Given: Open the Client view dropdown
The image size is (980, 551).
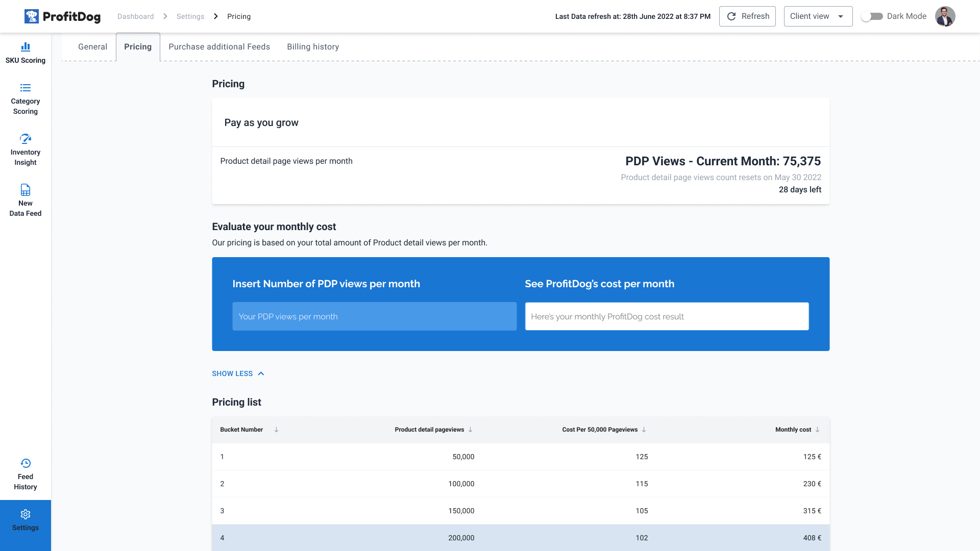Looking at the screenshot, I should coord(818,16).
